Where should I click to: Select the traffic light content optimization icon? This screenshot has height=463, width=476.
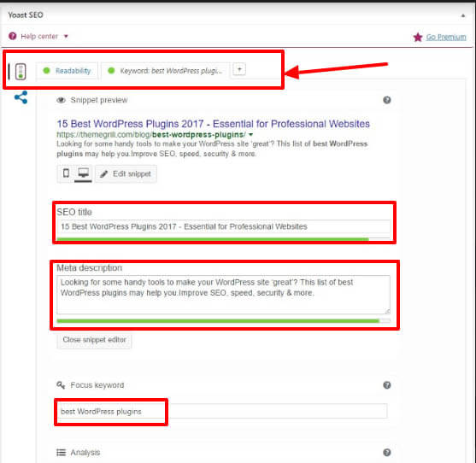click(21, 72)
